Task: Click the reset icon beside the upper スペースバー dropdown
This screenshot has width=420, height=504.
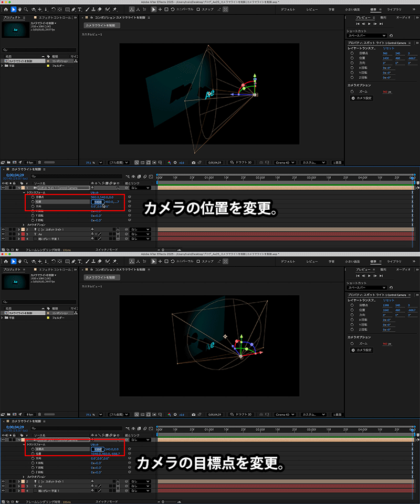Action: (x=391, y=36)
